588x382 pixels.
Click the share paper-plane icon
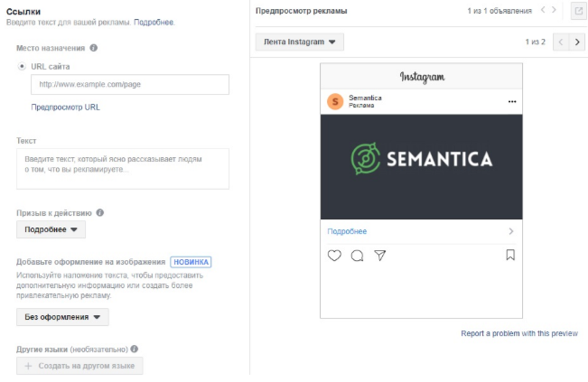click(x=380, y=256)
